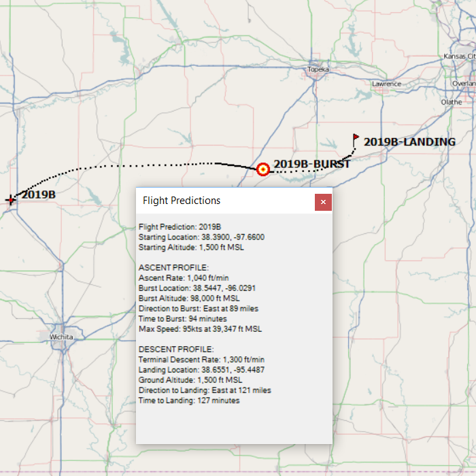Click the Burst Location coordinates line
This screenshot has height=476, width=476.
click(x=197, y=288)
